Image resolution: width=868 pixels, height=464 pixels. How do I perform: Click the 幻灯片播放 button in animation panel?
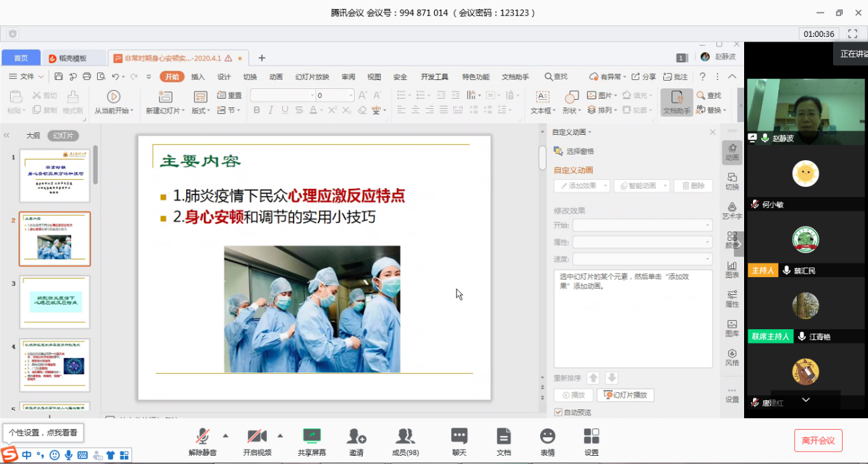click(x=626, y=395)
